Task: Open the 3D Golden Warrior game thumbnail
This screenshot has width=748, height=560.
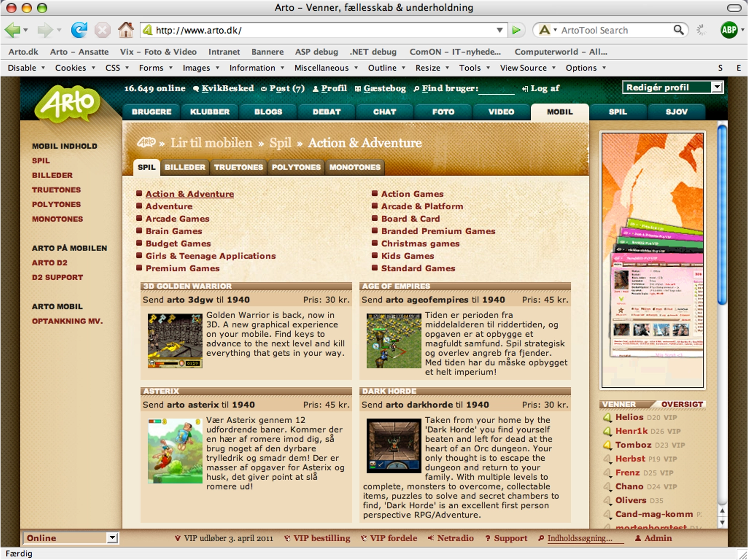Action: 175,340
